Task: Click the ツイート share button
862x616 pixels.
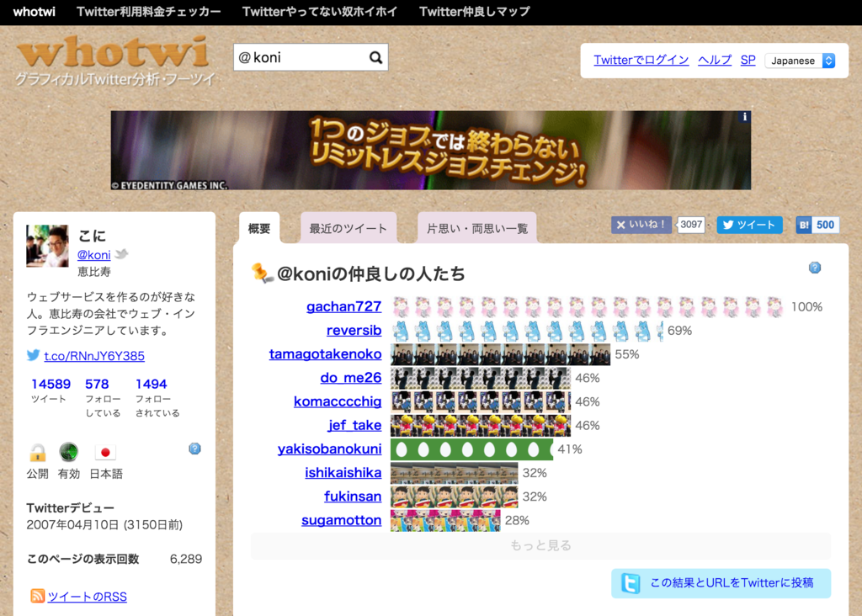Action: (x=749, y=225)
